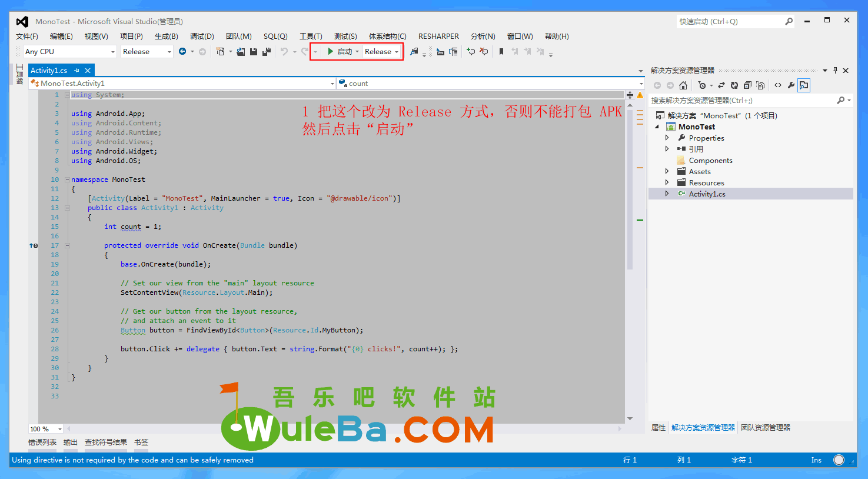Toggle the Preview Selected Items icon
868x479 pixels.
(804, 85)
